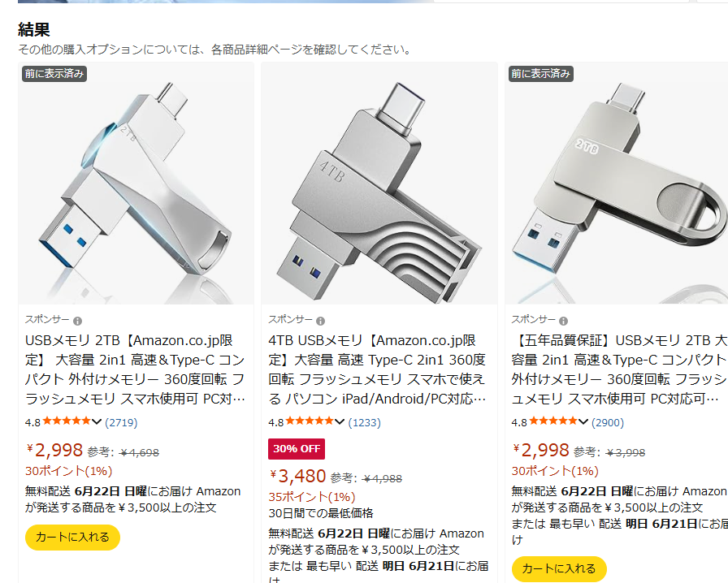The image size is (728, 583).
Task: Add 五年品質保証 USB memory to cart
Action: (x=559, y=569)
